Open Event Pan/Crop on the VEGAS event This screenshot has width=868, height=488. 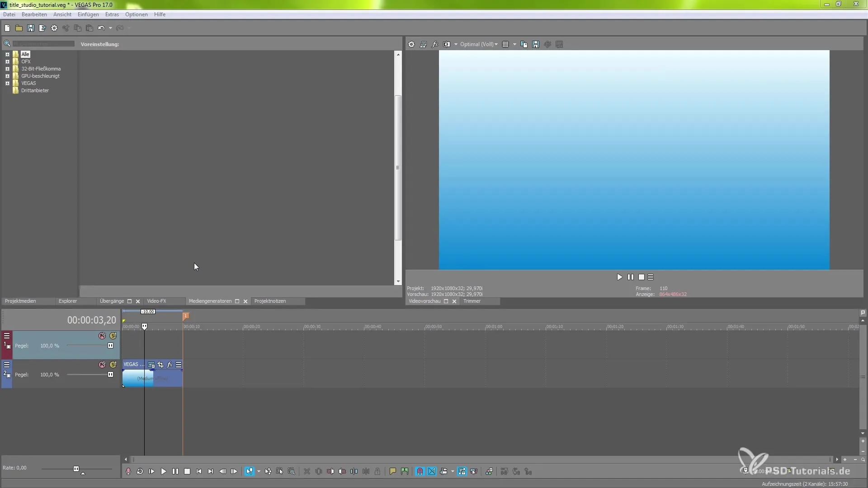pyautogui.click(x=160, y=365)
